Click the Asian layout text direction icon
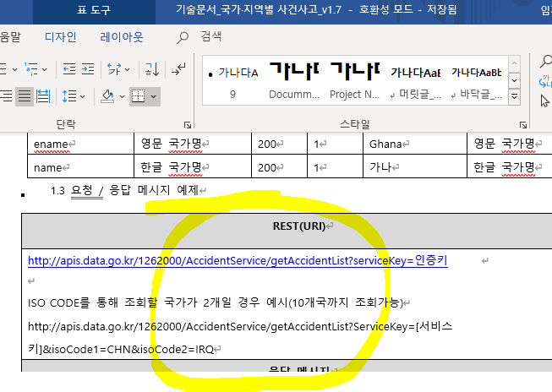Image resolution: width=552 pixels, height=392 pixels. pos(114,69)
